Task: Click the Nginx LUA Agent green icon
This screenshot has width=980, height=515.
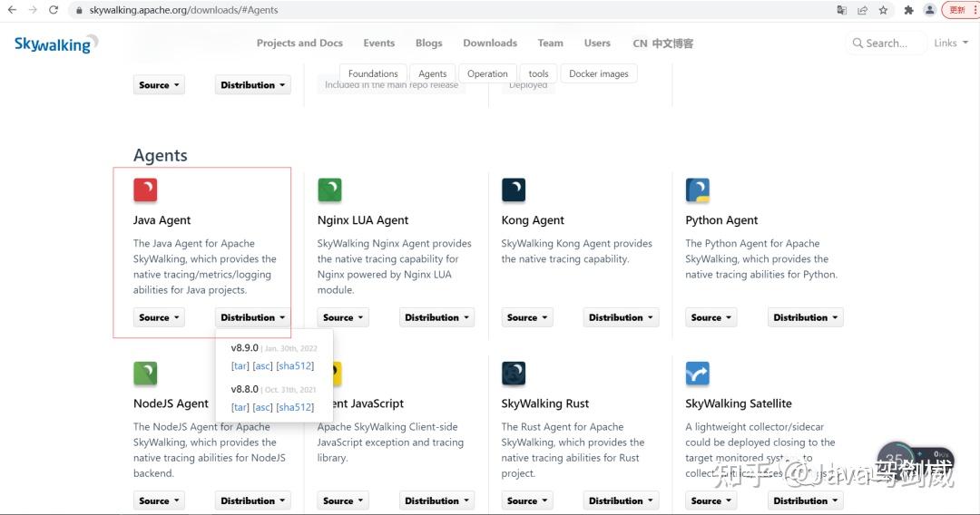Action: [329, 189]
